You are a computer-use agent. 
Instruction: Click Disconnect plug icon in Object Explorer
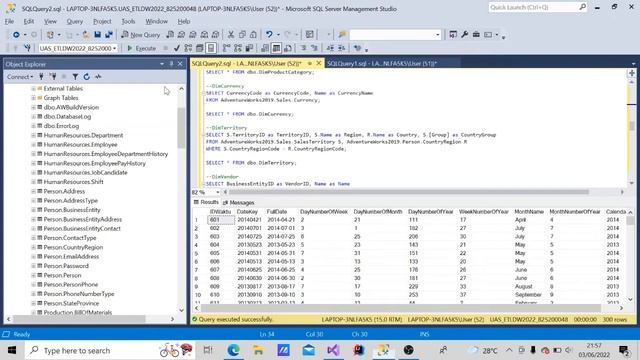point(53,77)
